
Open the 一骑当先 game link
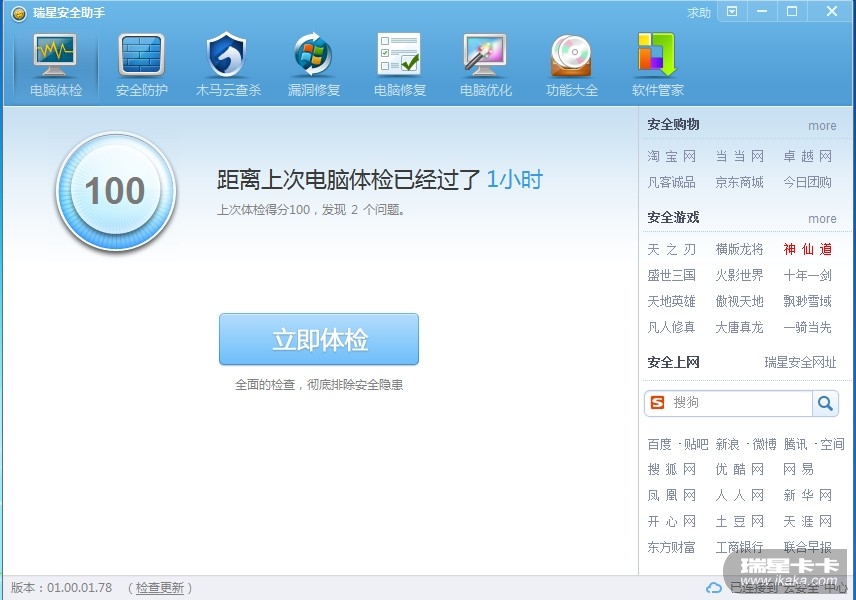807,328
